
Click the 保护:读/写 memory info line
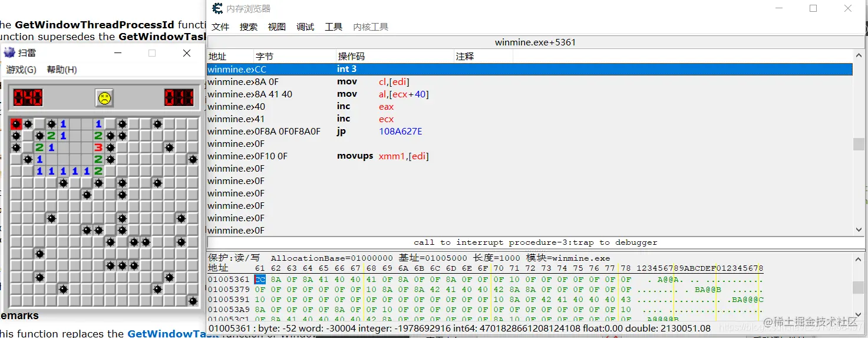click(409, 258)
